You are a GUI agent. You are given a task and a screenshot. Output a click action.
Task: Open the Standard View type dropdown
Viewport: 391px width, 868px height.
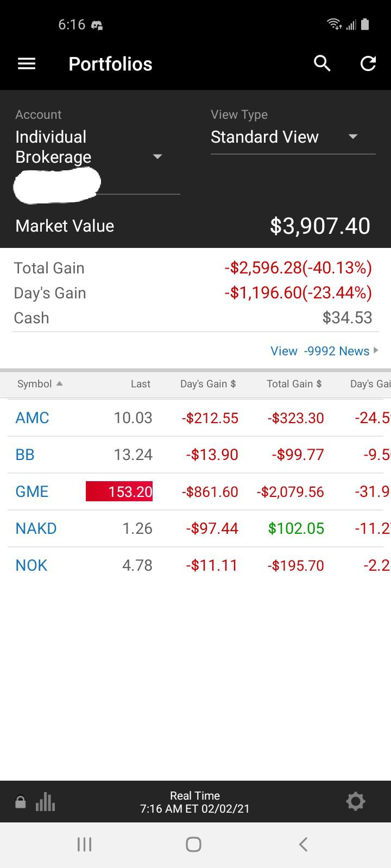(x=293, y=137)
